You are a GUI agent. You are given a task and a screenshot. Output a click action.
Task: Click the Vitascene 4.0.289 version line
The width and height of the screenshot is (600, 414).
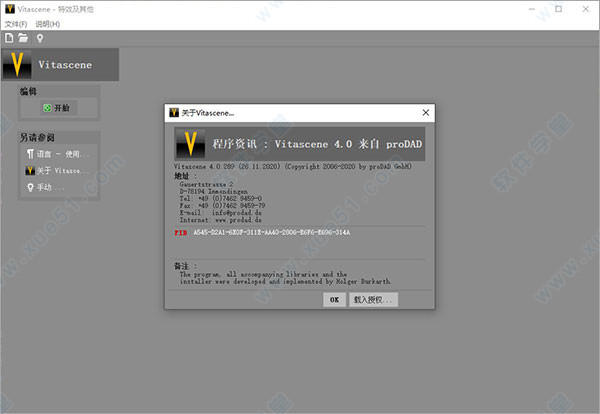tap(293, 166)
